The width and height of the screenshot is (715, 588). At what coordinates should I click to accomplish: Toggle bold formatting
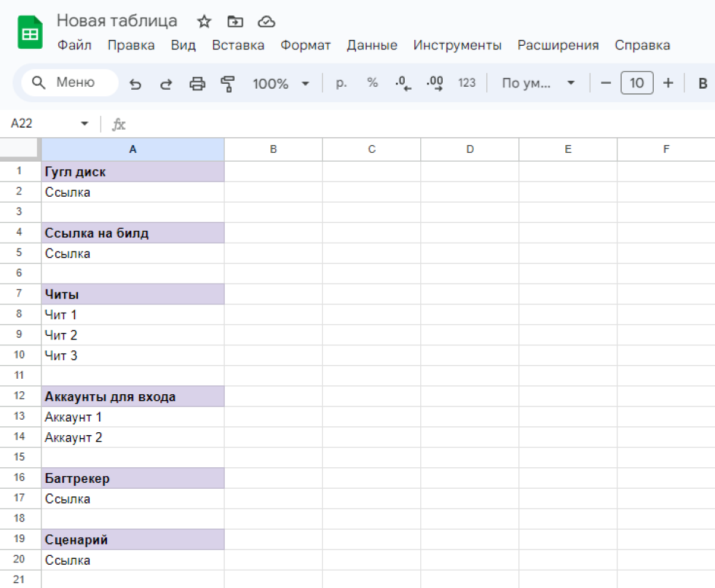(702, 83)
